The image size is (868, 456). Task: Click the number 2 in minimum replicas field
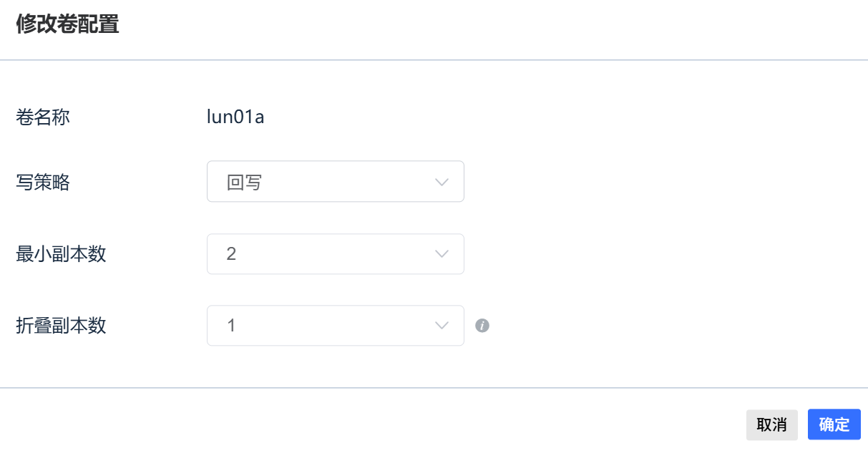click(231, 253)
